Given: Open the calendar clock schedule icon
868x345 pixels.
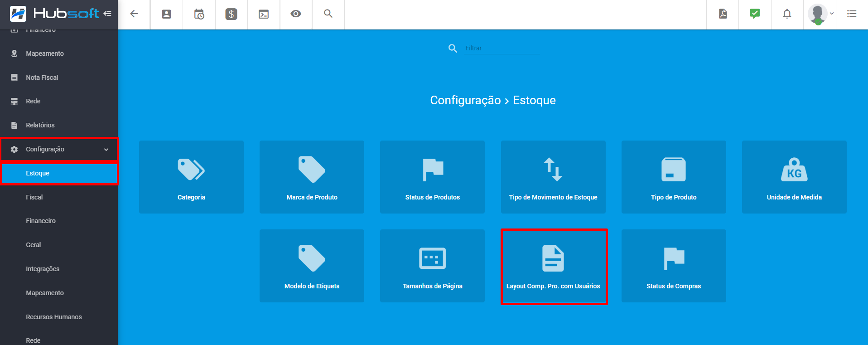Looking at the screenshot, I should [x=199, y=14].
